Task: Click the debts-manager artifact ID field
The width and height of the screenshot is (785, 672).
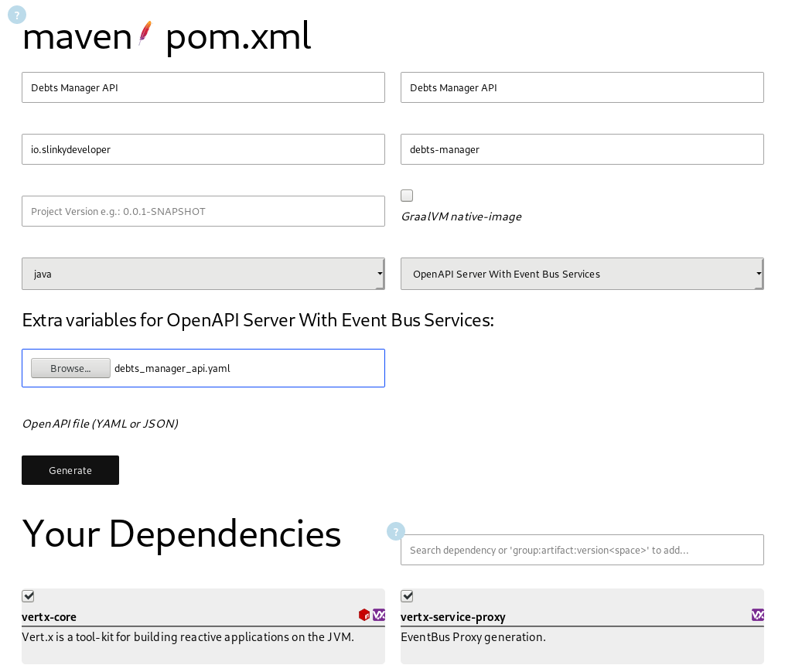Action: coord(582,149)
